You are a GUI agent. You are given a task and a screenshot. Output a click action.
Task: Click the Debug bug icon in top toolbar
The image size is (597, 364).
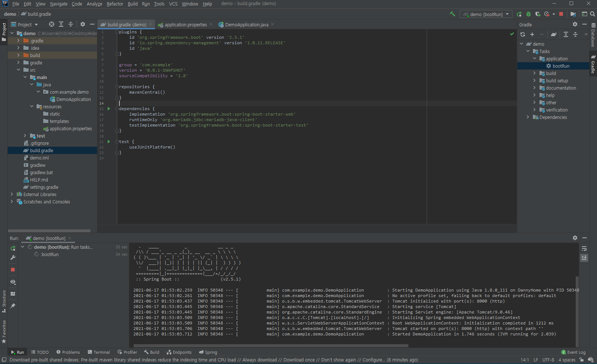click(x=529, y=14)
